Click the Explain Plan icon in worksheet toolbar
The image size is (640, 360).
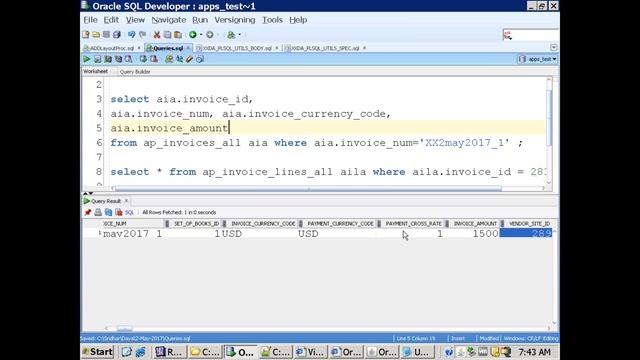click(x=108, y=59)
